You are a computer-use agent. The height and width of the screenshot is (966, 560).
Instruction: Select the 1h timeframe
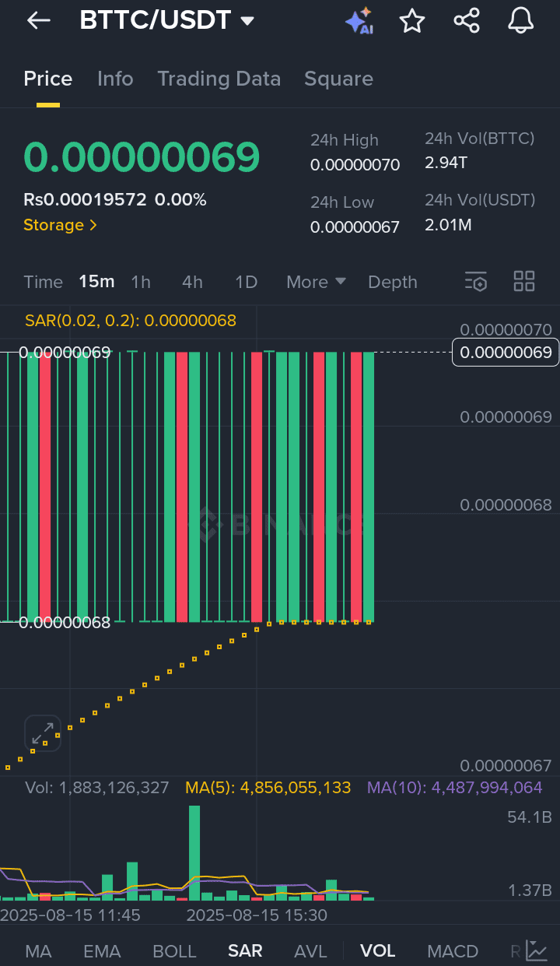coord(141,282)
